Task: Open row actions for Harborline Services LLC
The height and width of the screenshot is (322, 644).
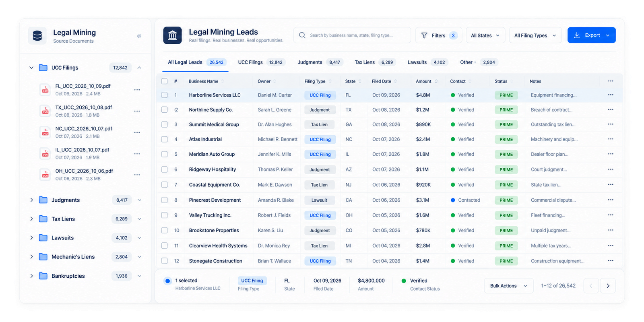Action: (611, 95)
